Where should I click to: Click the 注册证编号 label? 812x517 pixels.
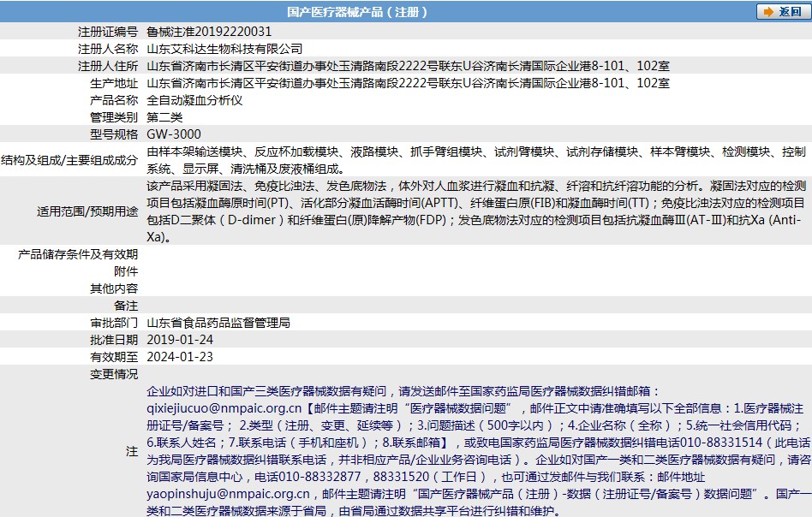(x=108, y=32)
